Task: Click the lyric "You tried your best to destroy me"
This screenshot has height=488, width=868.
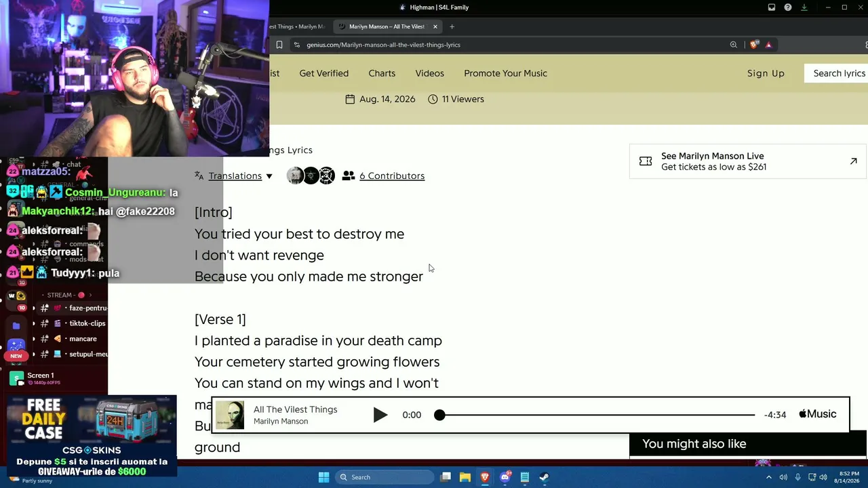Action: (x=299, y=234)
